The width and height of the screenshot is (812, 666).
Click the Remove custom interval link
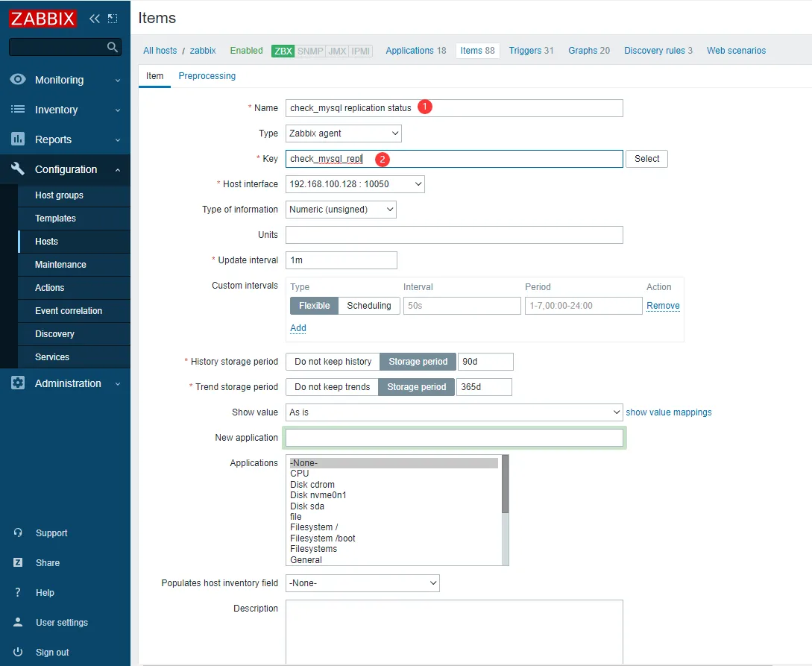tap(663, 306)
